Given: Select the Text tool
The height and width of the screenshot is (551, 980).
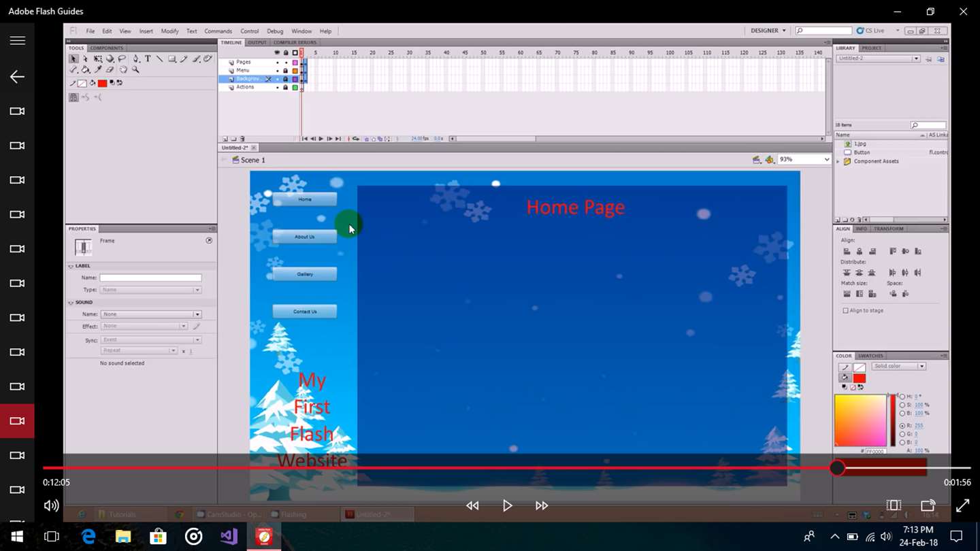Looking at the screenshot, I should 148,59.
